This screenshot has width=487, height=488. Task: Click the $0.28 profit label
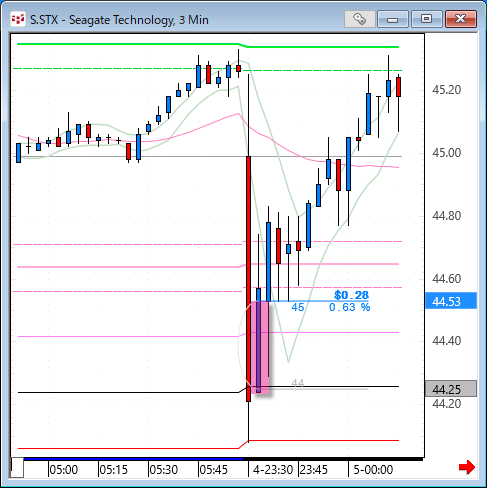[351, 295]
